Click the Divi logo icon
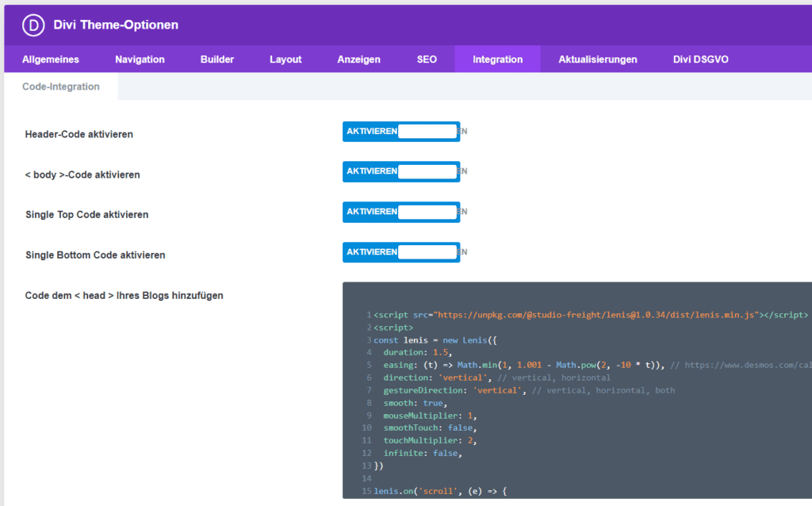Image resolution: width=812 pixels, height=506 pixels. (x=33, y=25)
